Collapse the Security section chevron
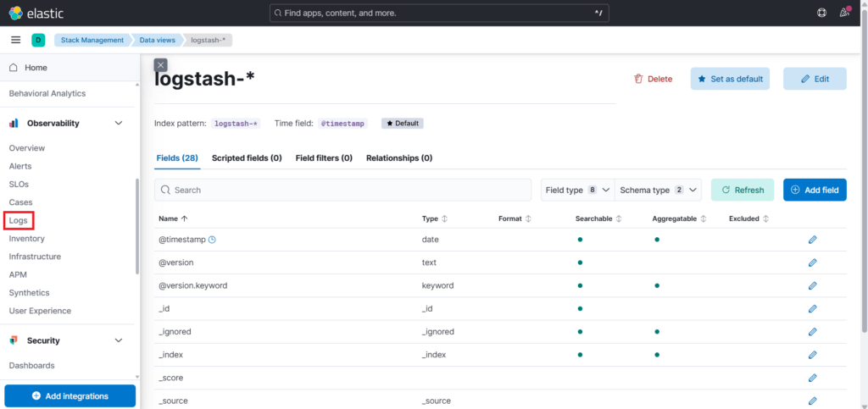 coord(119,340)
